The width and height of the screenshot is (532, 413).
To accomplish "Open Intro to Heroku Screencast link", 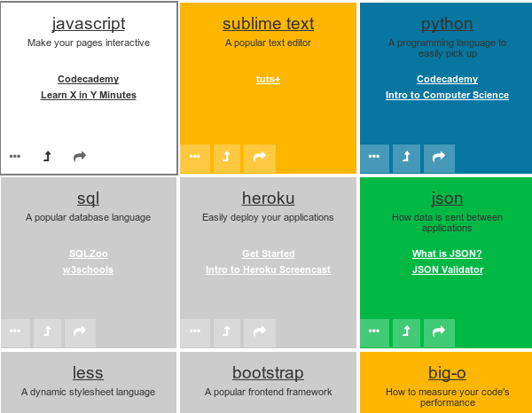I will pos(268,269).
